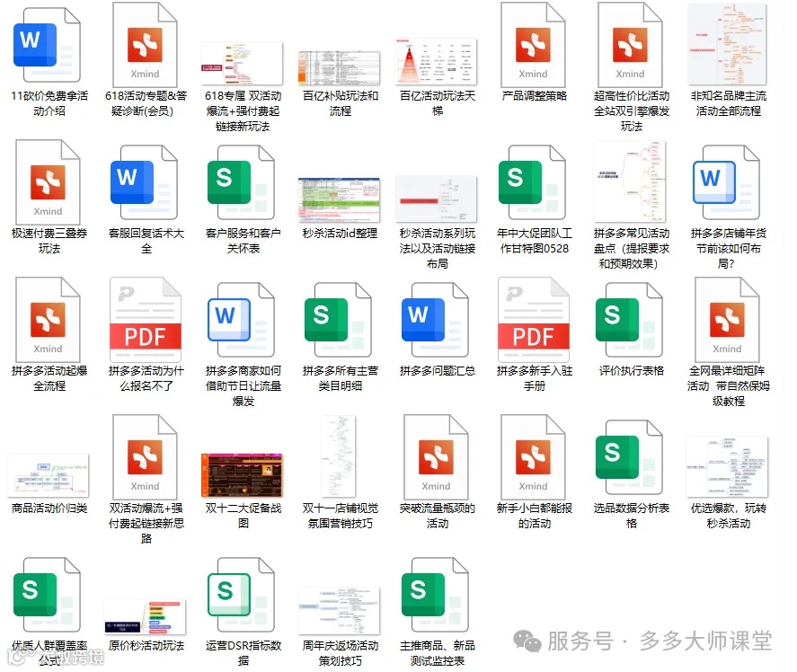Image resolution: width=797 pixels, height=672 pixels.
Task: Select the 客服回复话术大全 Word document icon
Action: click(x=145, y=182)
